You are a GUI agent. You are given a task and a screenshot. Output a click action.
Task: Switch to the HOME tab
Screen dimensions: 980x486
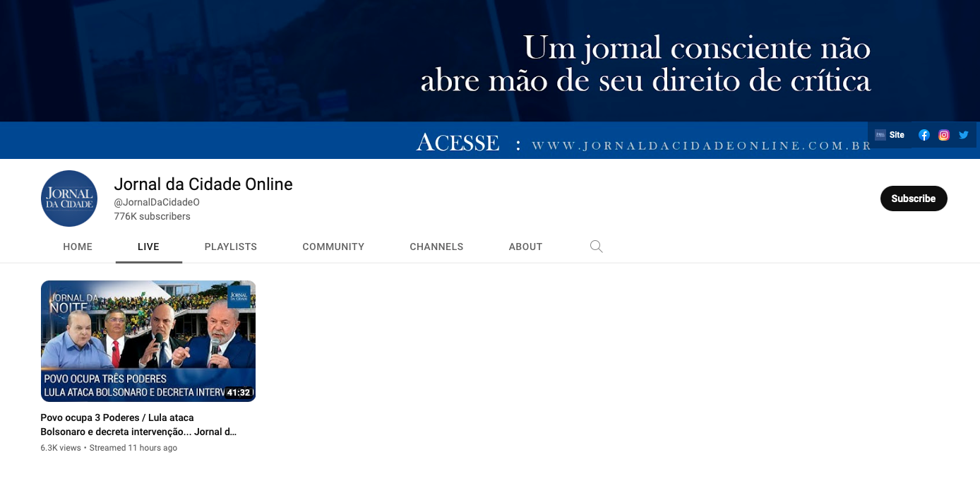(x=78, y=247)
